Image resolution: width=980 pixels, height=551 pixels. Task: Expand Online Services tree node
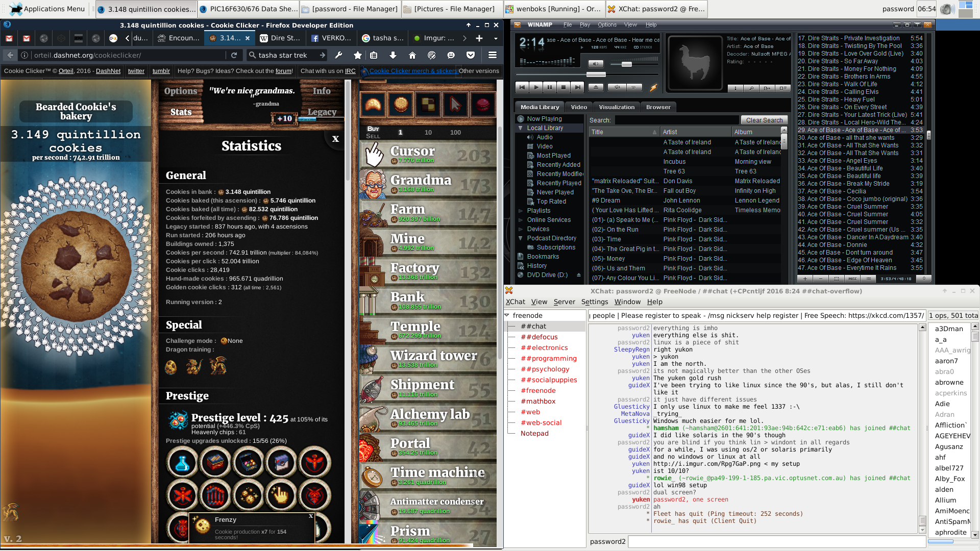pyautogui.click(x=520, y=220)
